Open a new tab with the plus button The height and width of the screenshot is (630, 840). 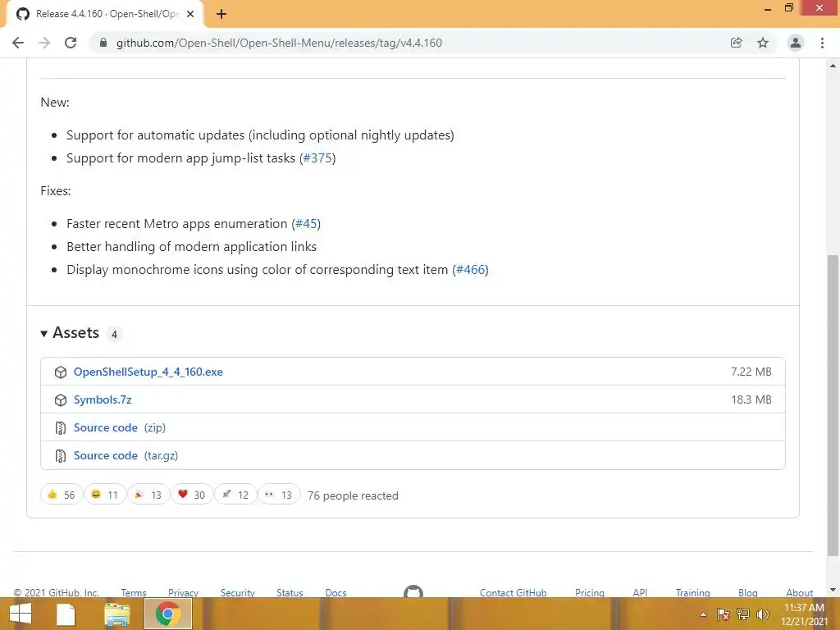click(221, 14)
